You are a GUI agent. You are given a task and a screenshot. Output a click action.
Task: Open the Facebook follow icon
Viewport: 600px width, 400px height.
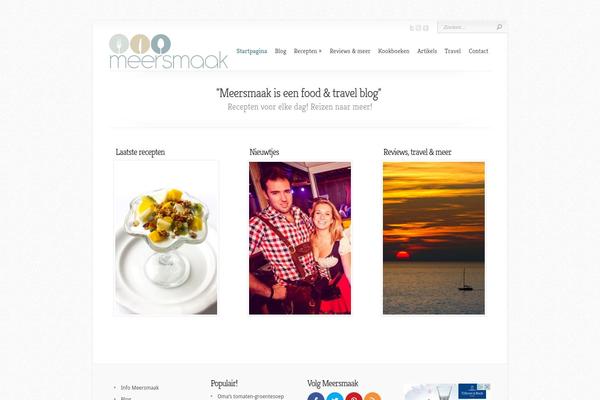316,397
